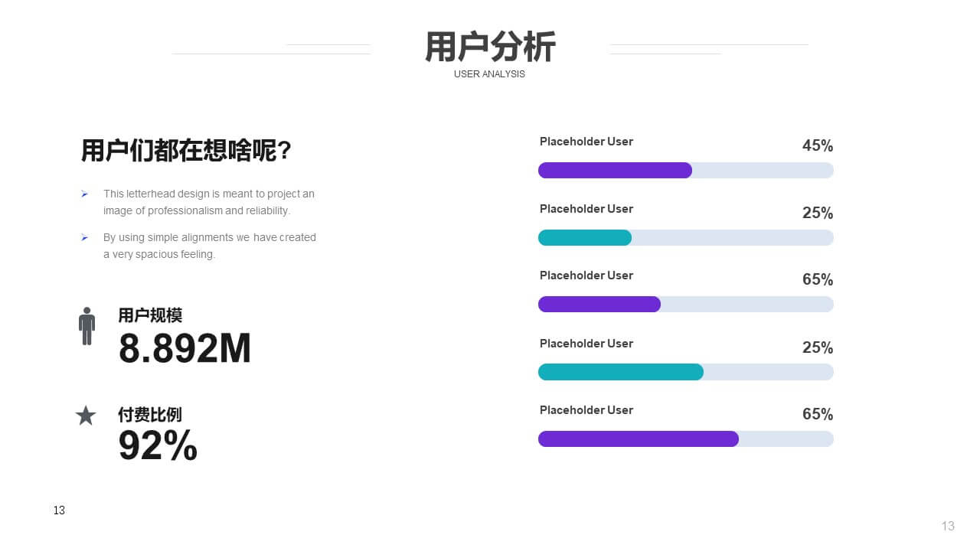The height and width of the screenshot is (551, 980).
Task: Select the USER ANALYSIS subtitle
Action: click(489, 74)
